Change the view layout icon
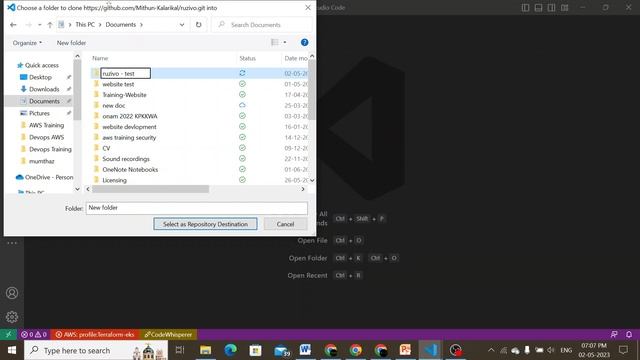This screenshot has height=360, width=640. (275, 42)
